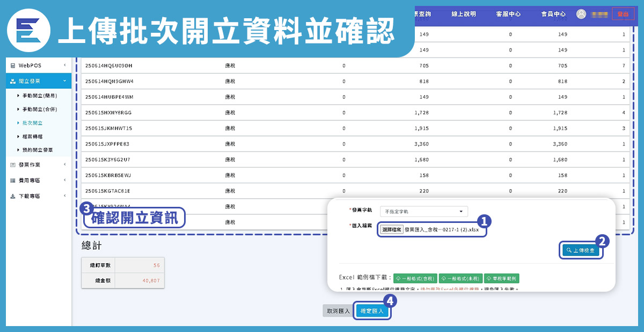Download the 零稅率範例 Excel sample
The height and width of the screenshot is (332, 644).
tap(501, 278)
